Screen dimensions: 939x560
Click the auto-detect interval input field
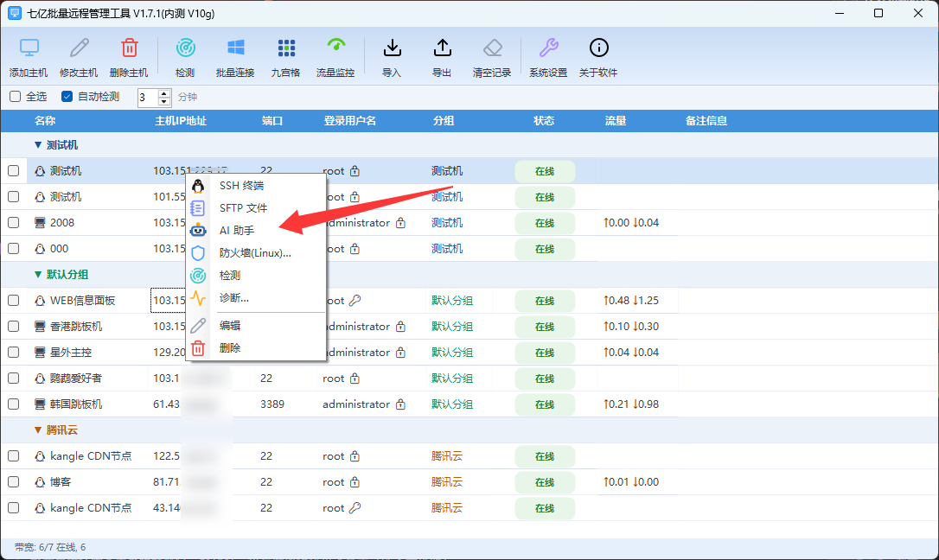[148, 97]
